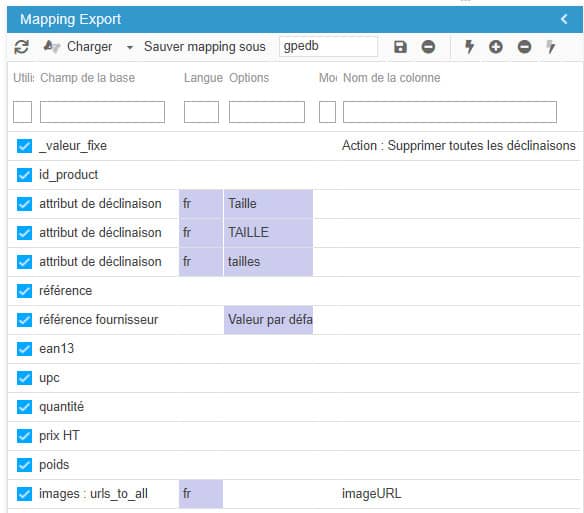Add a row with the plus circle icon
584x513 pixels.
[496, 47]
